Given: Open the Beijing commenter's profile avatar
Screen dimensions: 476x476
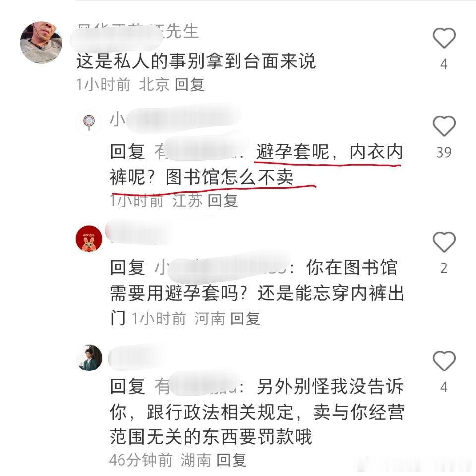Looking at the screenshot, I should tap(41, 42).
